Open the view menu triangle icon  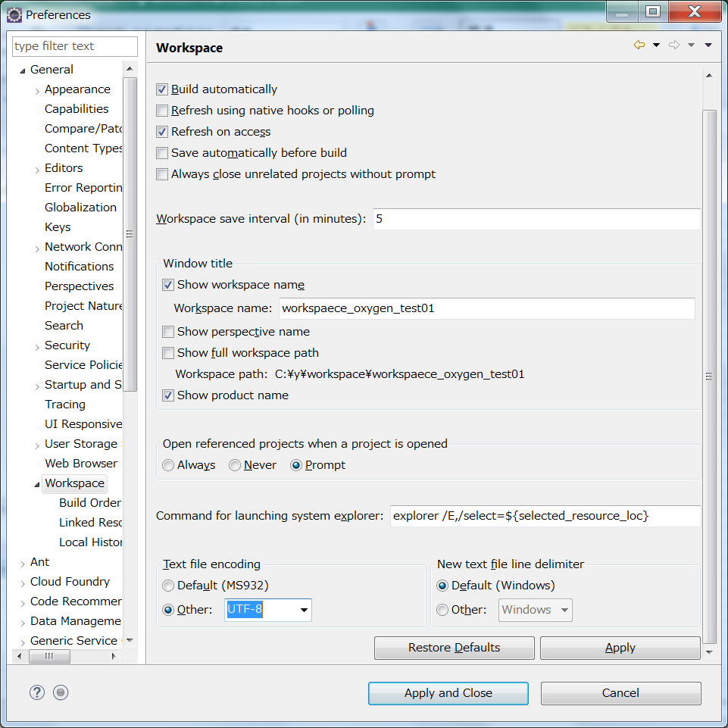coord(708,45)
